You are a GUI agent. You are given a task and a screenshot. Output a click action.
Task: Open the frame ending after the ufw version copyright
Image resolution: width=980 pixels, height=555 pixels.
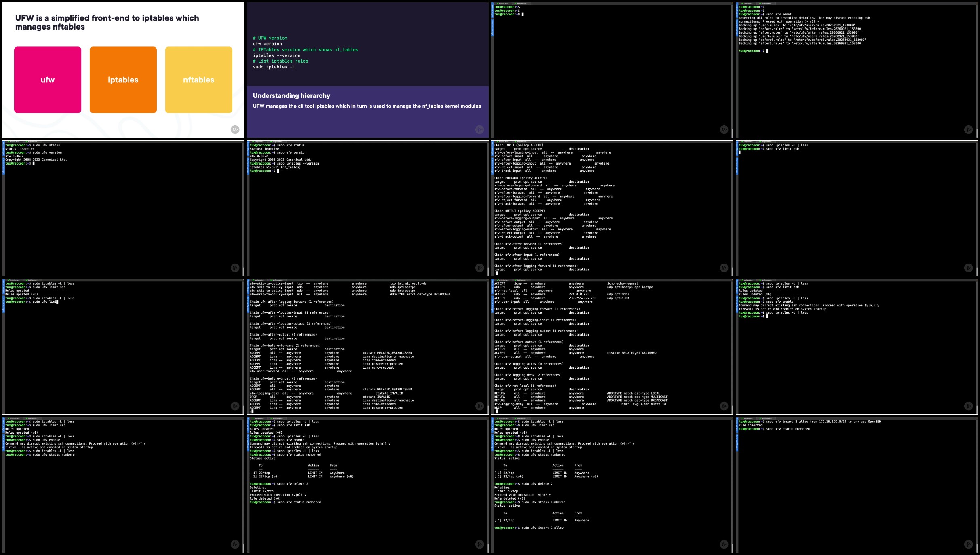click(123, 208)
